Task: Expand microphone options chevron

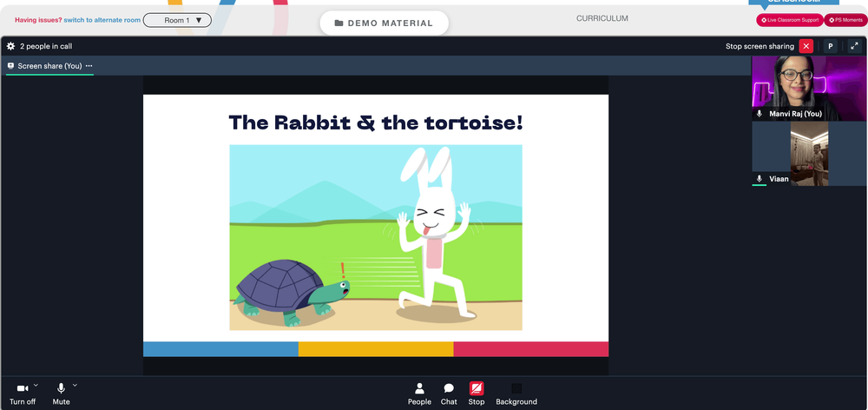Action: pyautogui.click(x=75, y=385)
